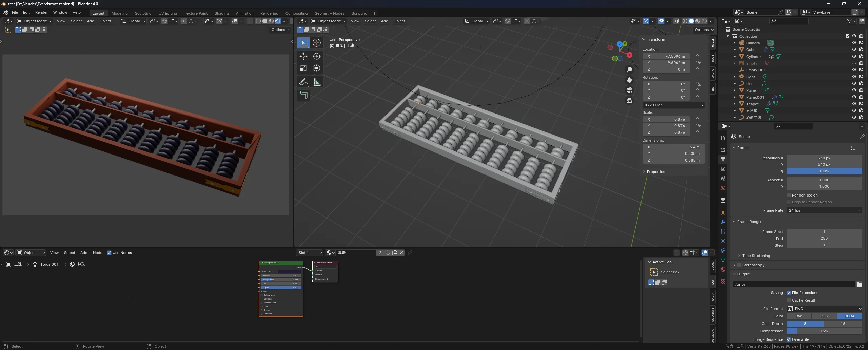Viewport: 868px width, 350px height.
Task: Lock the Scale Z value
Action: tap(699, 132)
